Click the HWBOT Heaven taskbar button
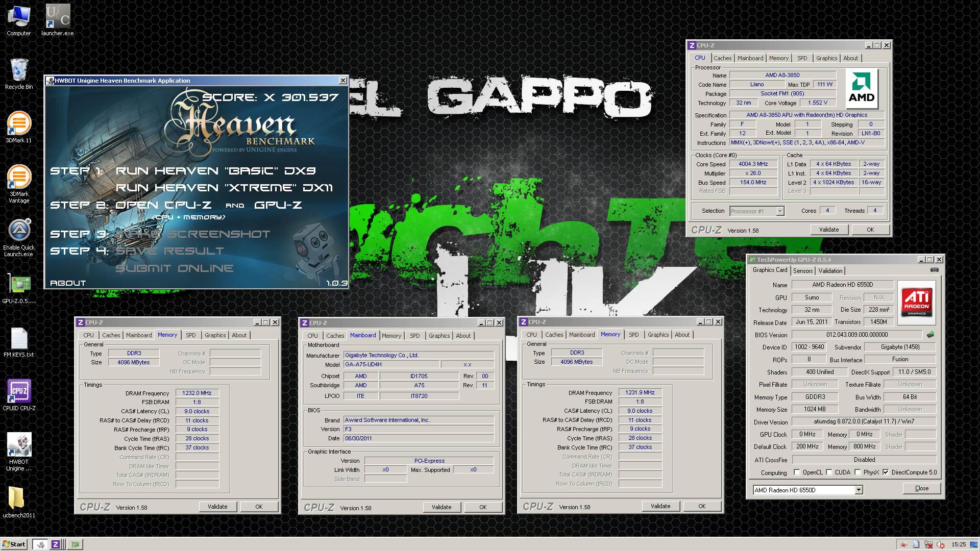Viewport: 980px width, 551px height. [40, 544]
